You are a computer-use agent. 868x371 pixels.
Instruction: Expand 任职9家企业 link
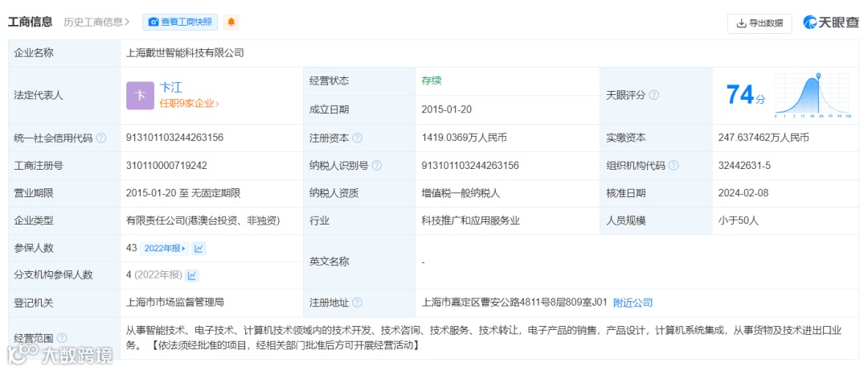[190, 103]
